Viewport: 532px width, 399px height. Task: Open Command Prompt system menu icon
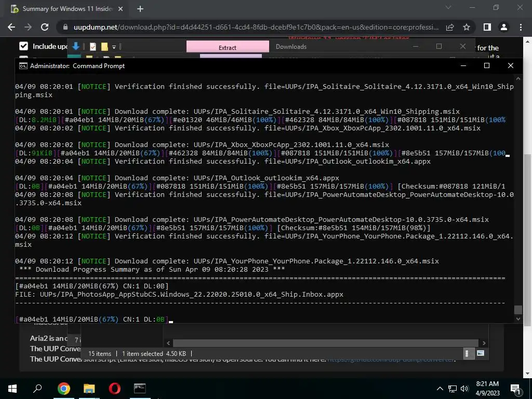(23, 66)
